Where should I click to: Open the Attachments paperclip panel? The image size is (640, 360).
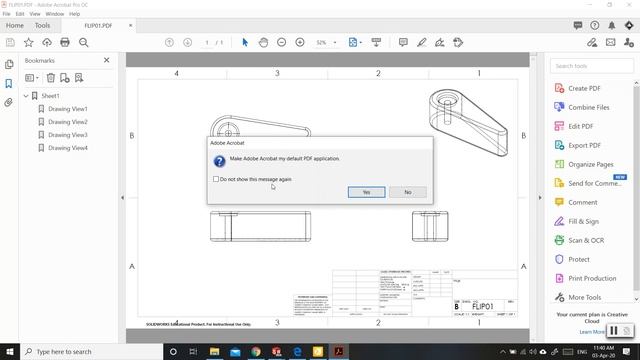coord(9,102)
